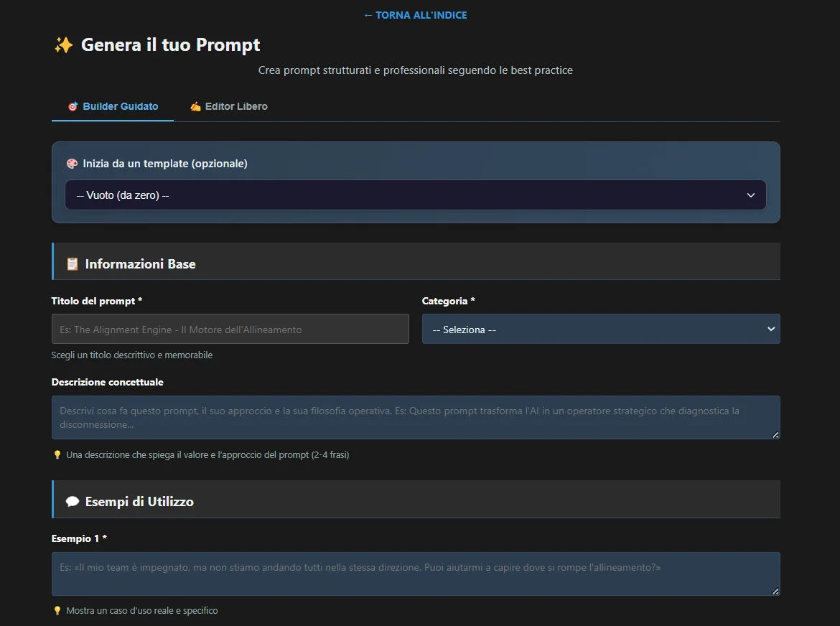
Task: Open the template dropdown showing Vuoto (da zero)
Action: [x=415, y=195]
